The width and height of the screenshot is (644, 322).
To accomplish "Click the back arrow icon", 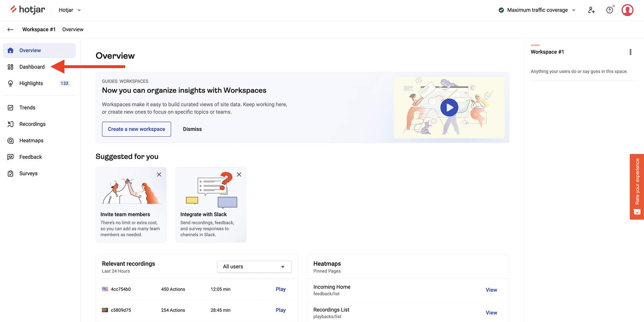I will coord(10,30).
